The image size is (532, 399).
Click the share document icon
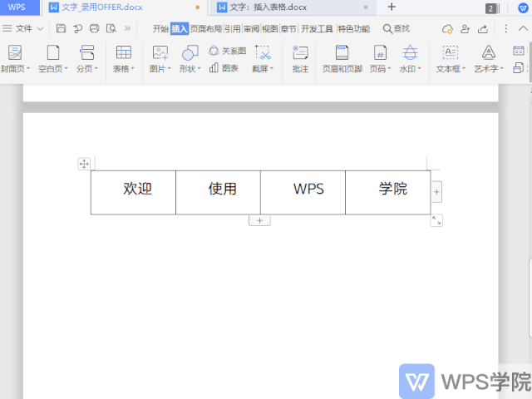pyautogui.click(x=483, y=29)
